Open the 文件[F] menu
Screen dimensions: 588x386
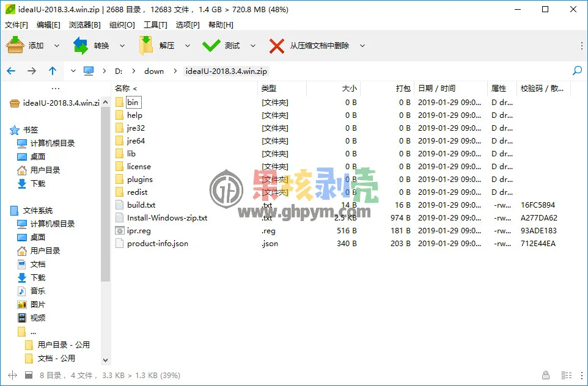click(16, 24)
